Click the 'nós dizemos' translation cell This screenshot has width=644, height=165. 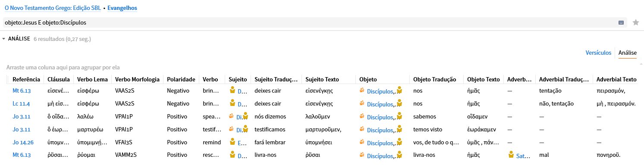(270, 117)
